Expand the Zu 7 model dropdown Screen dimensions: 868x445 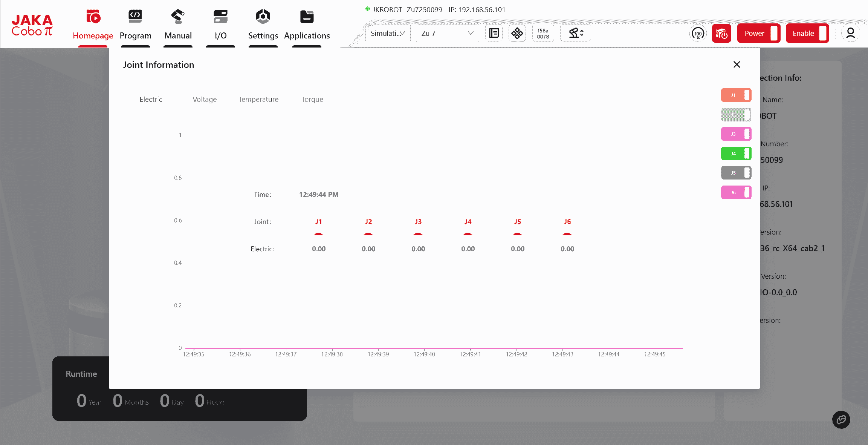pos(447,33)
